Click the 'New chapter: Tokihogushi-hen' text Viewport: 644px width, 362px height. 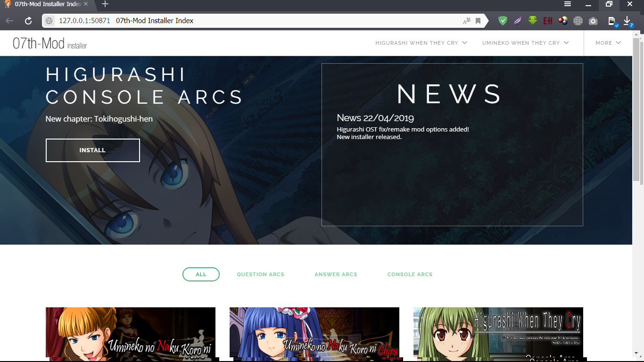coord(99,119)
